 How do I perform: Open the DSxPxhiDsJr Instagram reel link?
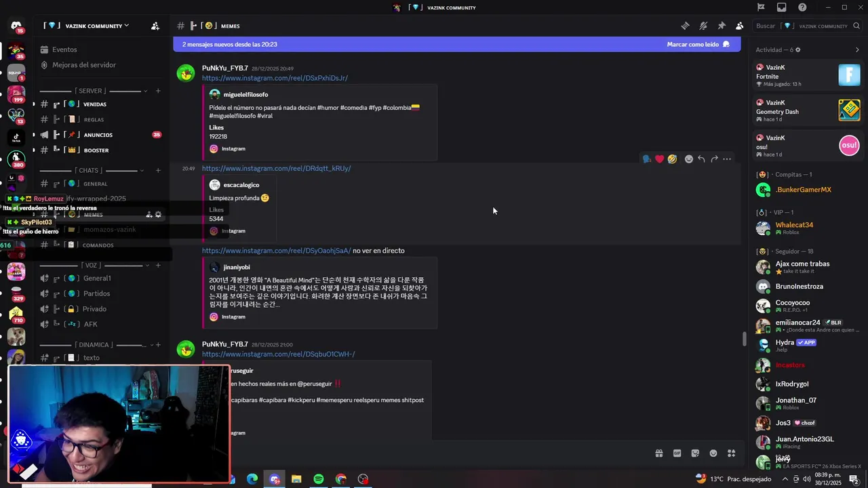(x=275, y=78)
